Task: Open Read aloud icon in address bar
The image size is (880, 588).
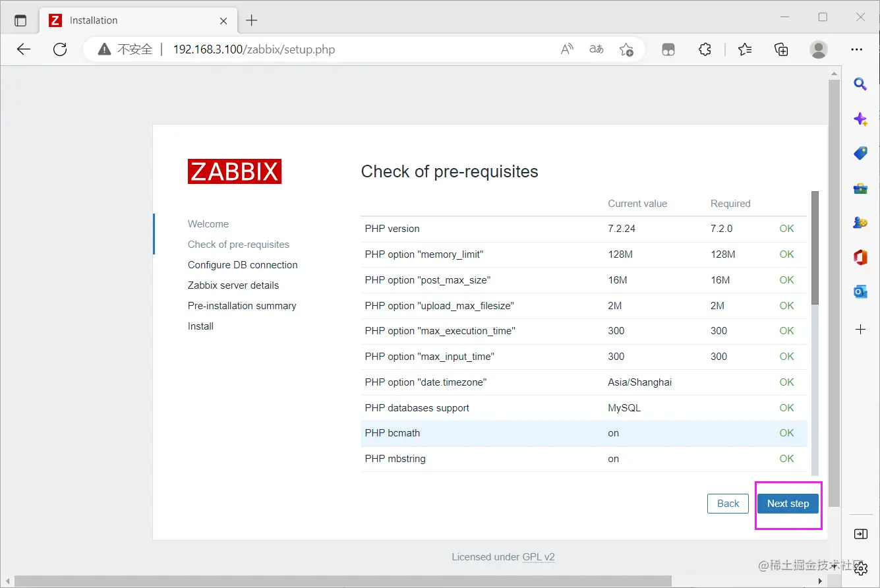Action: pos(567,49)
